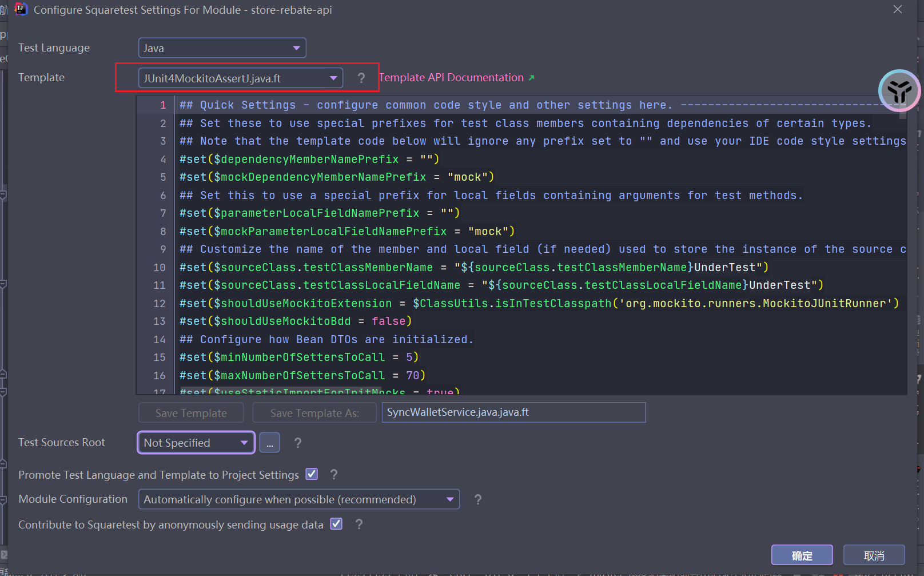Click the testClassLocalFieldName set line

pyautogui.click(x=501, y=285)
